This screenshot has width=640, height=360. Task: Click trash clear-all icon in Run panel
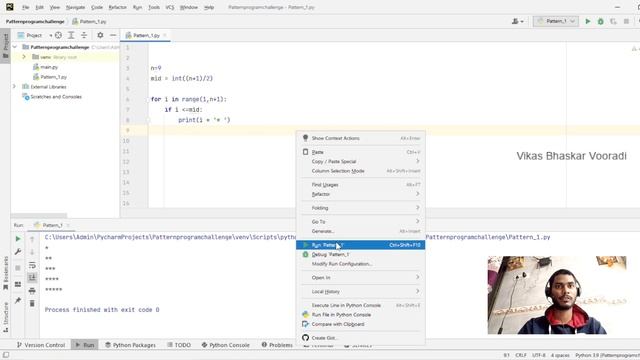click(32, 303)
